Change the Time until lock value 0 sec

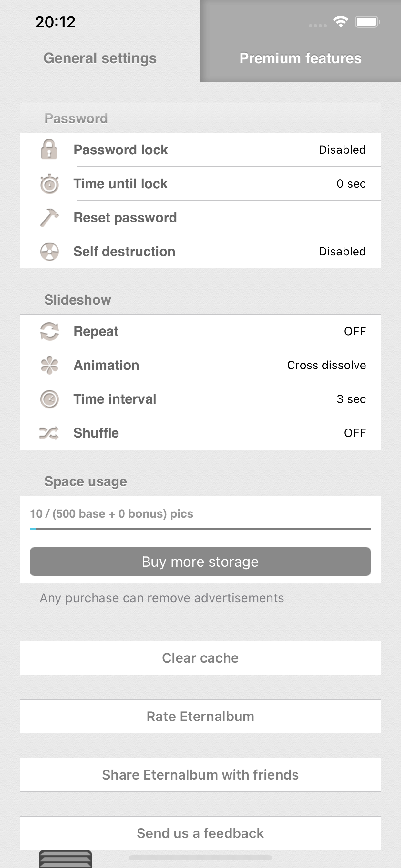[351, 184]
